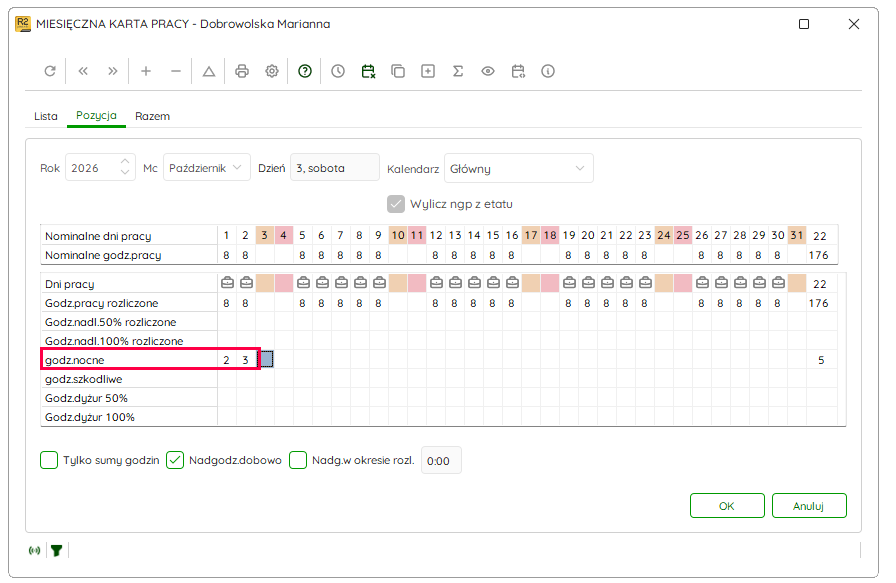896x583 pixels.
Task: Copy using the duplicate pages icon
Action: tap(398, 71)
